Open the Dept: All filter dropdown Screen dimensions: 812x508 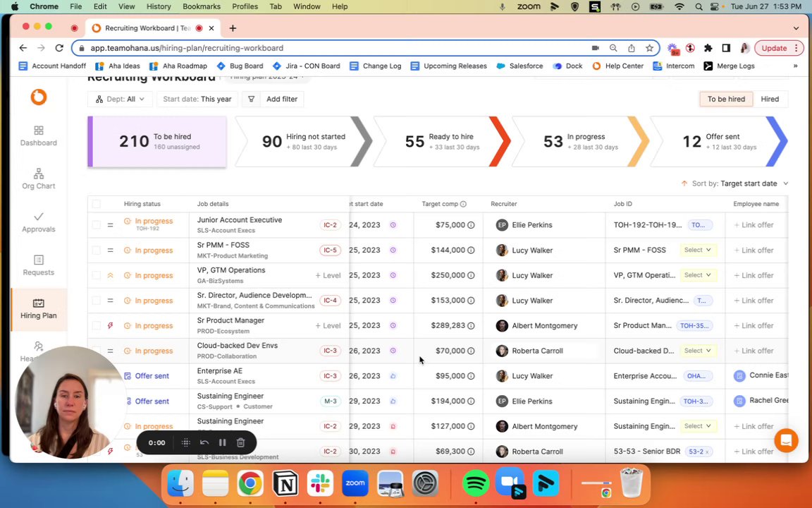(x=120, y=99)
